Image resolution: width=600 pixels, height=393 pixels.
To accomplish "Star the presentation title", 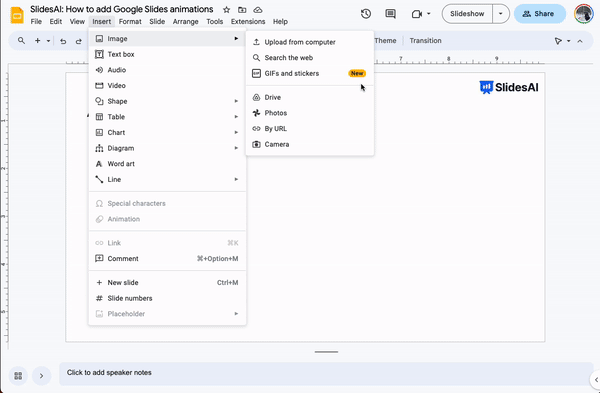I will pyautogui.click(x=227, y=10).
